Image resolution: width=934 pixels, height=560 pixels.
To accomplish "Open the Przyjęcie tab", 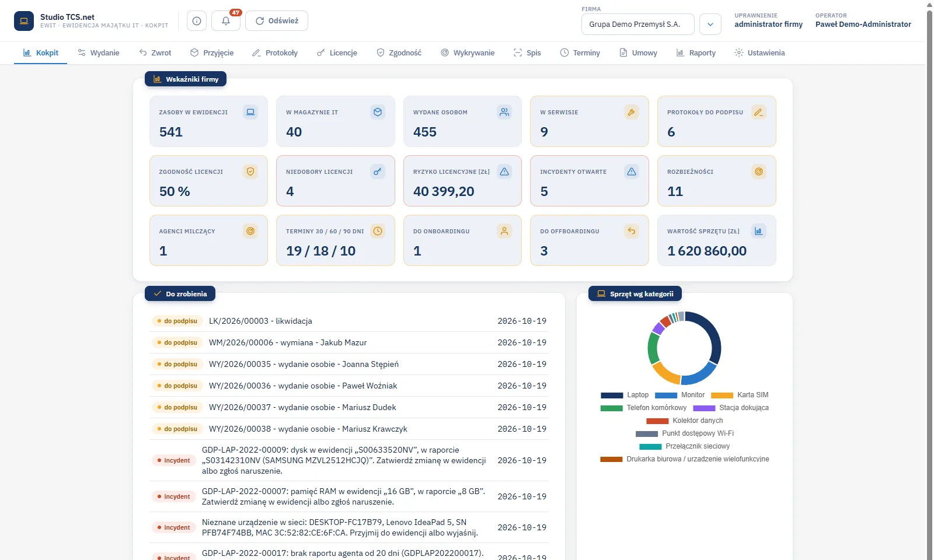I will (x=212, y=52).
